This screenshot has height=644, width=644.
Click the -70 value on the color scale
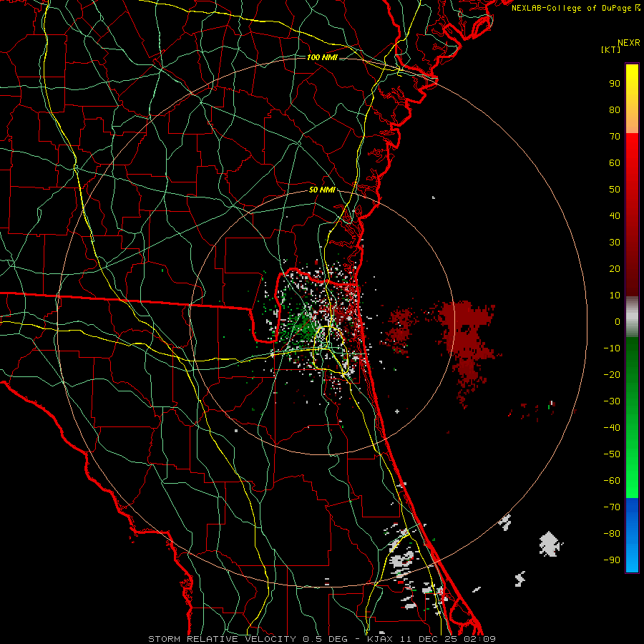tap(612, 507)
